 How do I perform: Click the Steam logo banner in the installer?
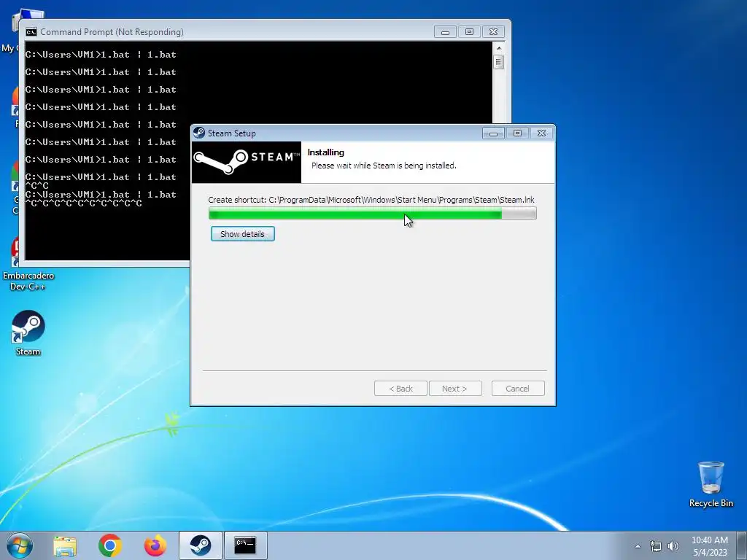click(247, 162)
